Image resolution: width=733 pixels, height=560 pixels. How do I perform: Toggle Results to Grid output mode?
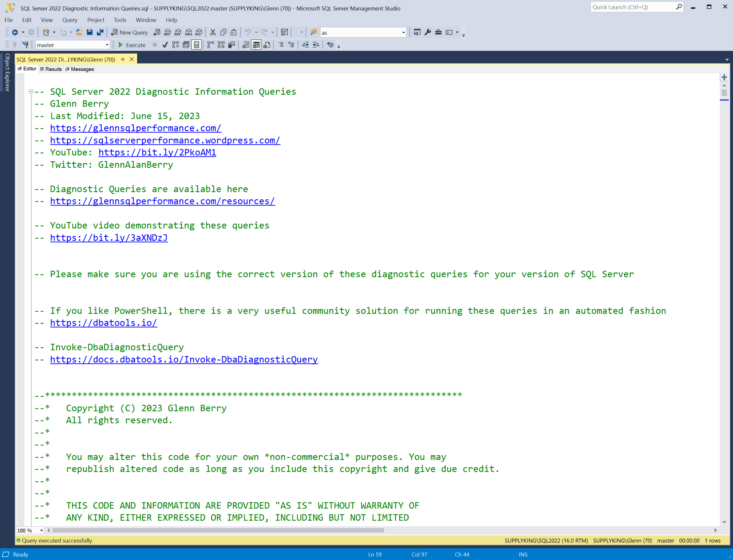click(256, 45)
